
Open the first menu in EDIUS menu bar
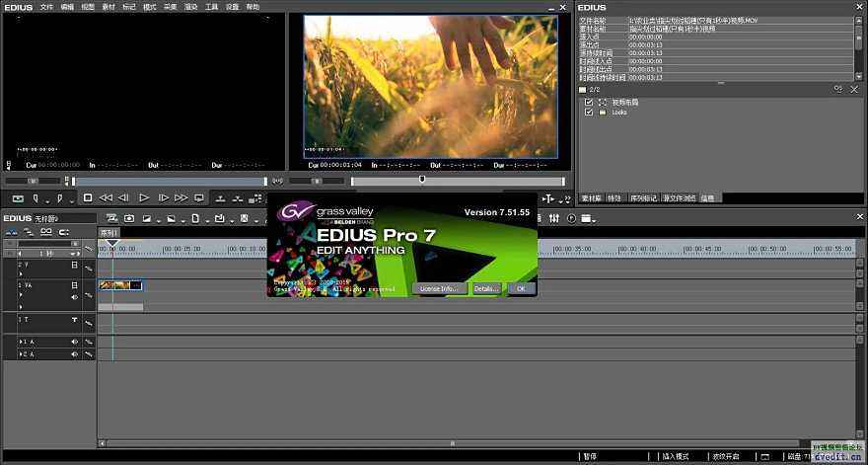(46, 7)
